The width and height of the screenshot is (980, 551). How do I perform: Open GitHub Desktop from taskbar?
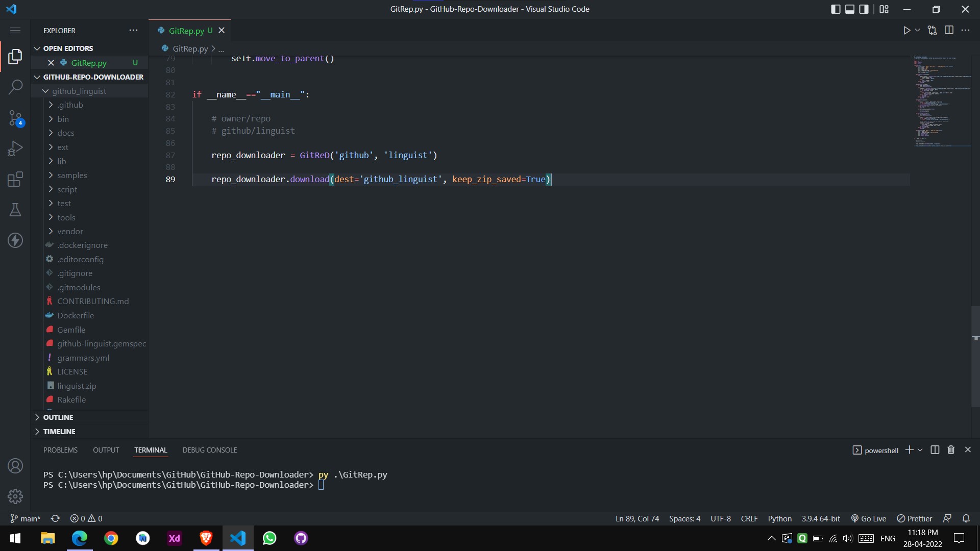click(x=301, y=538)
